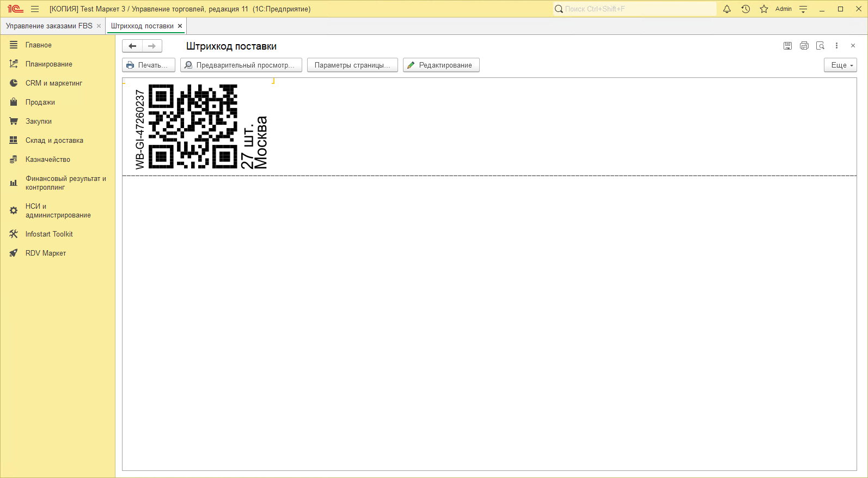The width and height of the screenshot is (868, 478).
Task: Expand the Еще dropdown
Action: click(x=840, y=65)
